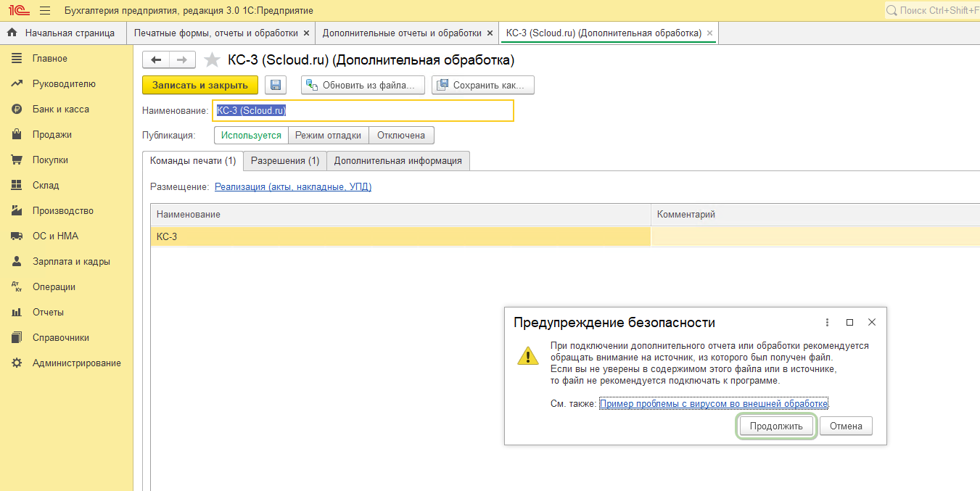Click the Наименование input field
This screenshot has height=491, width=980.
(363, 110)
